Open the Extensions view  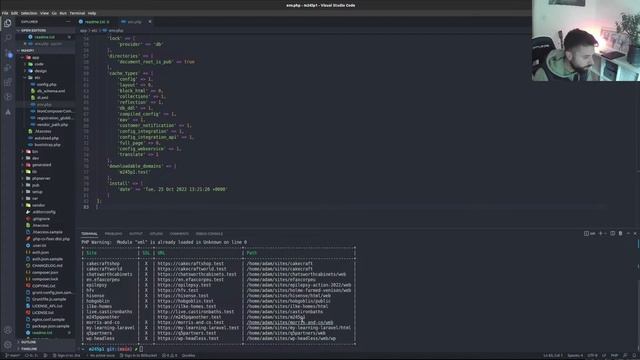point(8,82)
